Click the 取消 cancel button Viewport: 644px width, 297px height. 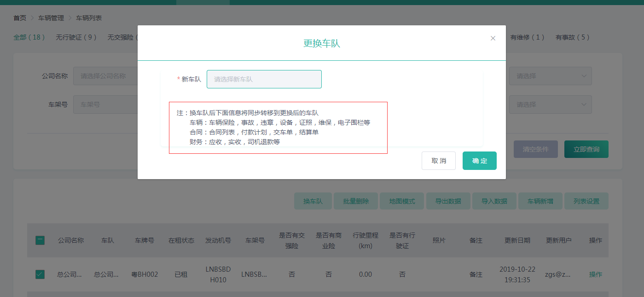[x=438, y=161]
